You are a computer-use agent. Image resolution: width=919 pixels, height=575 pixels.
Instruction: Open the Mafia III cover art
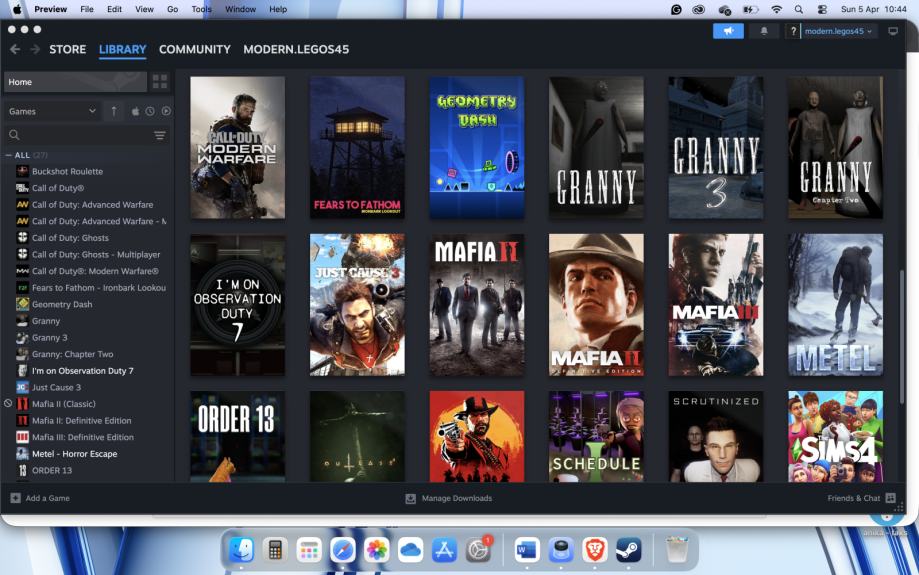716,305
